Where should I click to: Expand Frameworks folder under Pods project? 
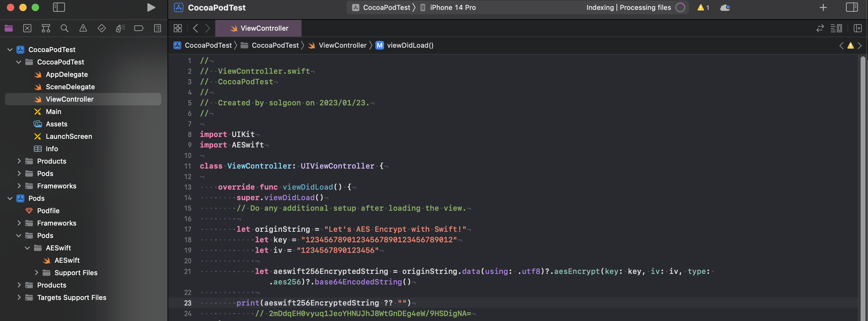pos(19,223)
